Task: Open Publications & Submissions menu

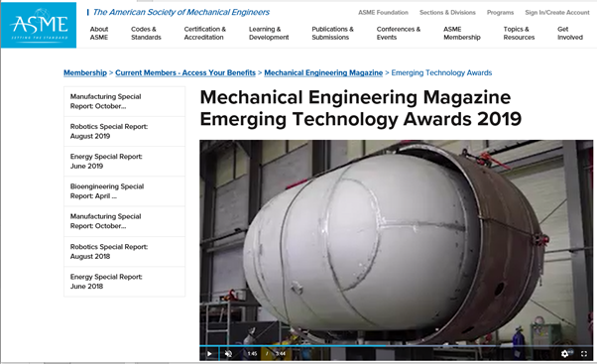Action: (x=332, y=33)
